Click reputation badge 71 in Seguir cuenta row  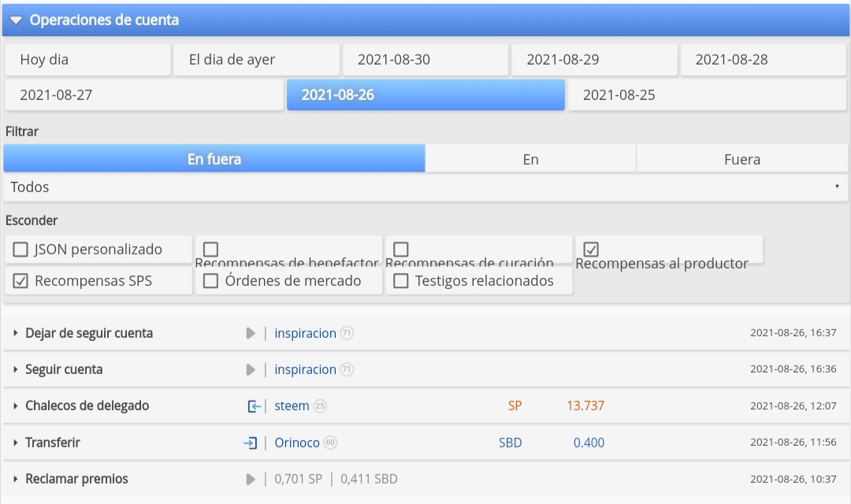click(x=347, y=369)
